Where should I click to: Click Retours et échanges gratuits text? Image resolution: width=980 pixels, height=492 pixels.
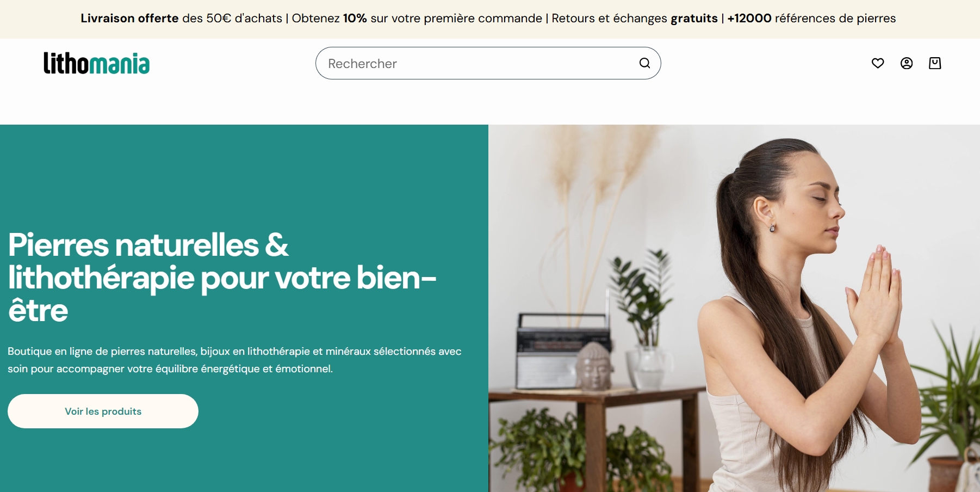[635, 19]
